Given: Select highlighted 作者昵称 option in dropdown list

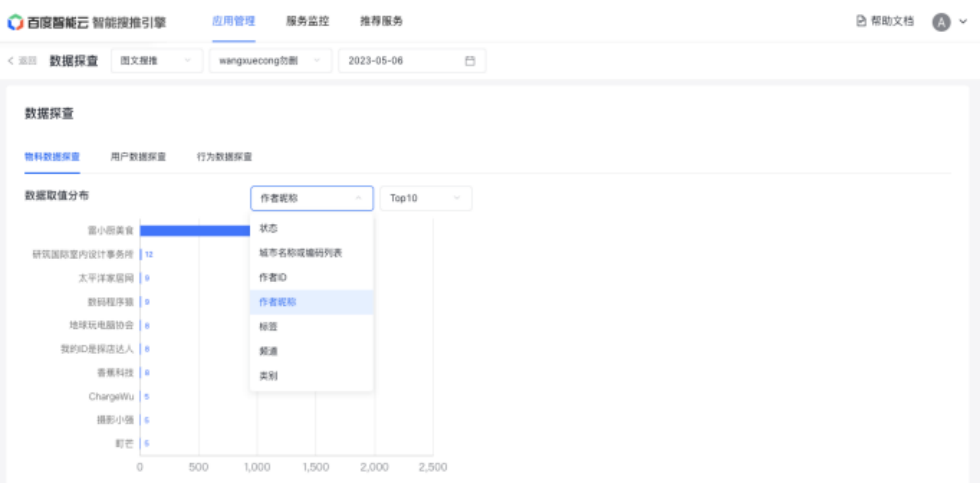Looking at the screenshot, I should pos(312,302).
